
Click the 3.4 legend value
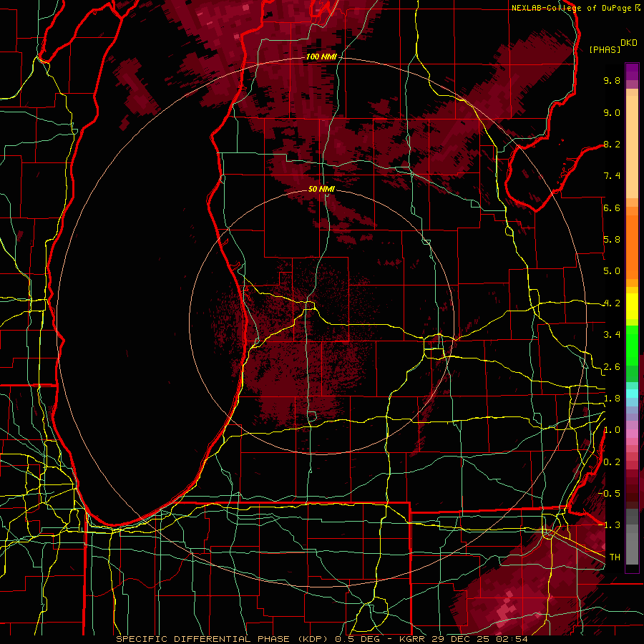[612, 335]
